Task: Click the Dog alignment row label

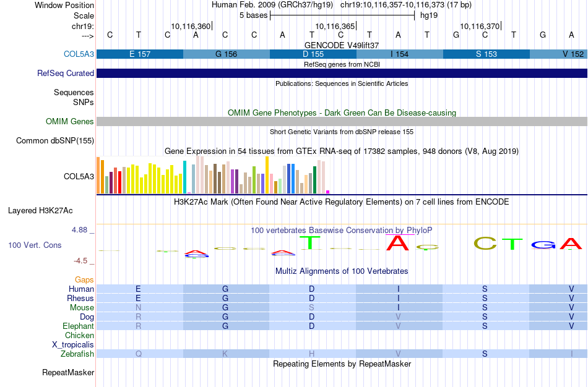Action: 87,317
